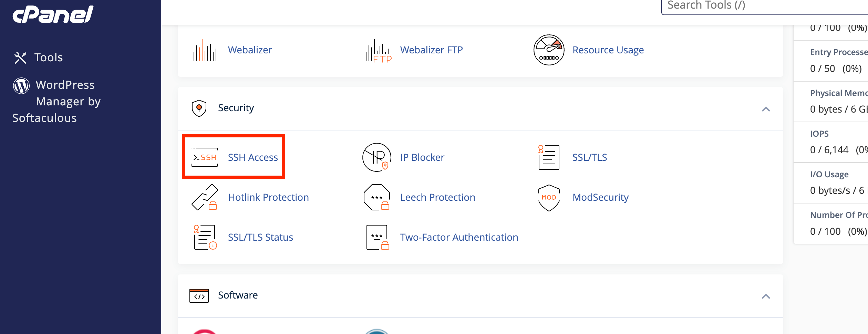
Task: Click the Webalizer FTP icon
Action: (378, 50)
